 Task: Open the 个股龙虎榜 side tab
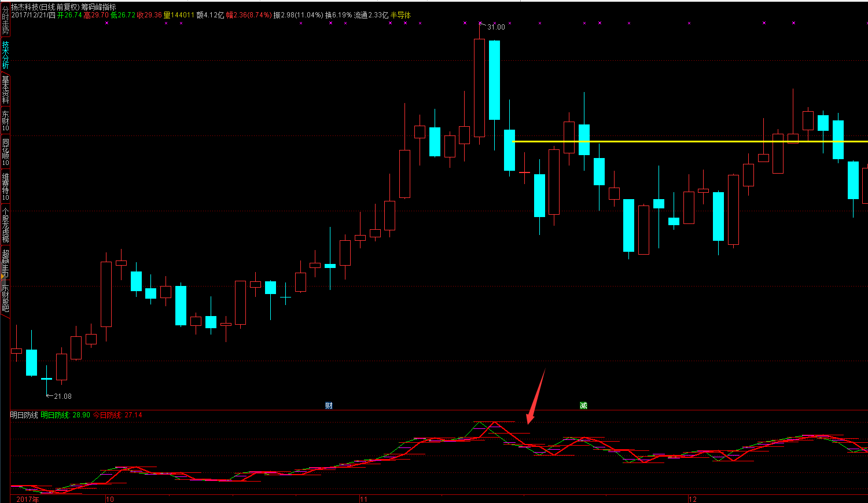pyautogui.click(x=5, y=225)
